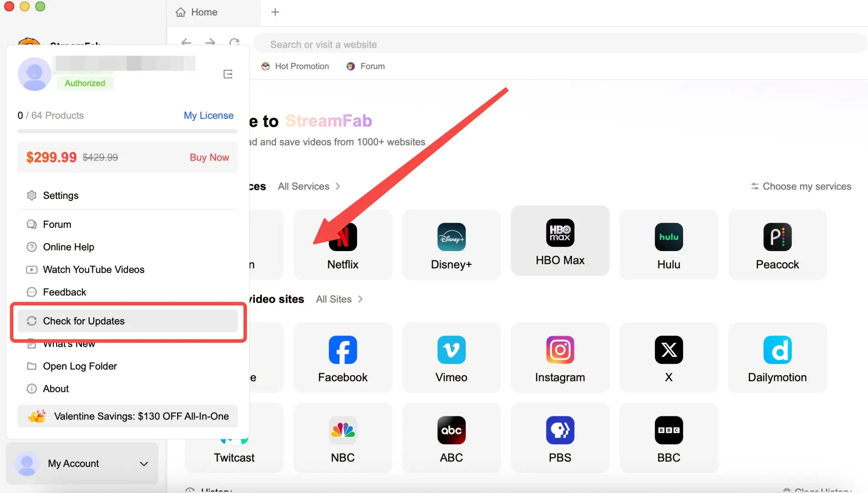Reload the page with refresh icon
The image size is (868, 493).
(234, 42)
